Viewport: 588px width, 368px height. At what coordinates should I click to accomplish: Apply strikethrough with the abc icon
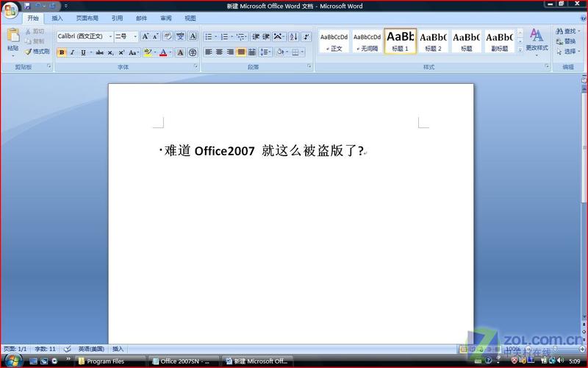[x=99, y=52]
